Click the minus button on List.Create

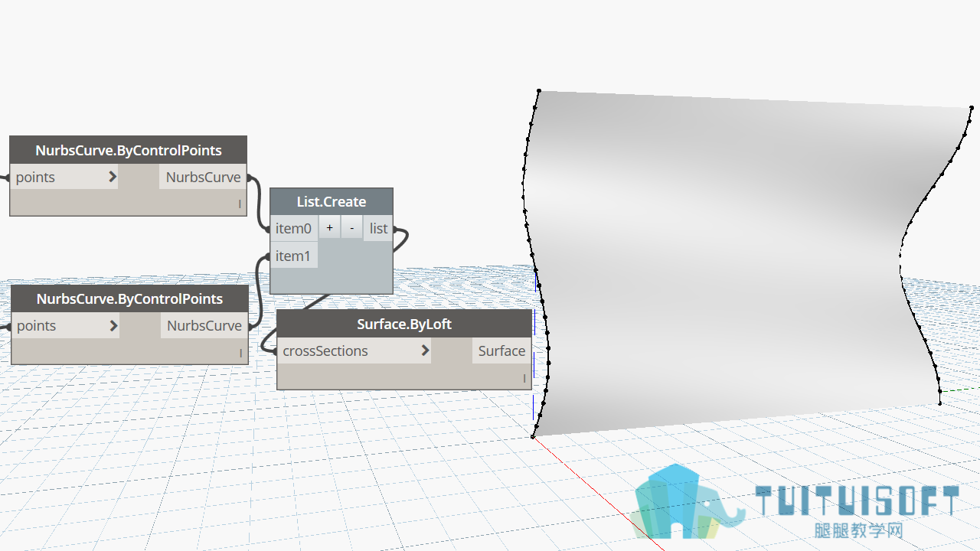click(x=351, y=227)
